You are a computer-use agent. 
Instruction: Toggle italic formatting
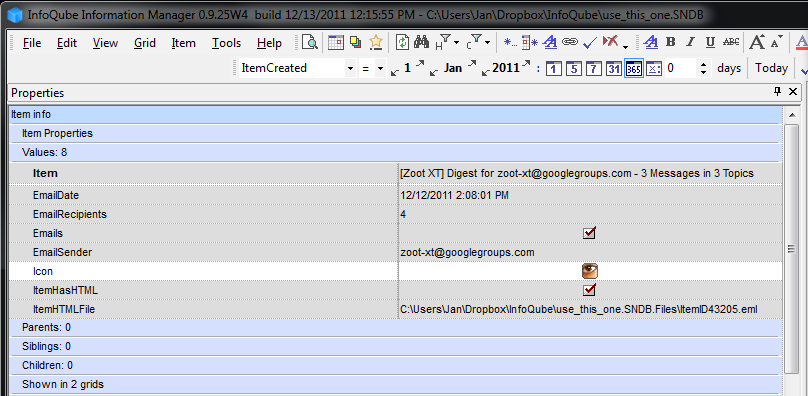pyautogui.click(x=691, y=42)
